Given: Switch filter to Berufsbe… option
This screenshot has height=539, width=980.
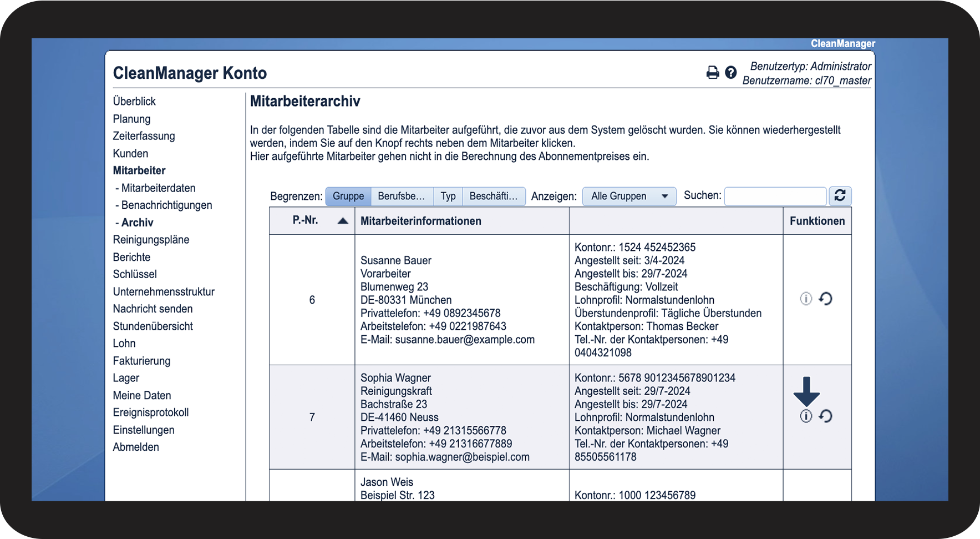Looking at the screenshot, I should (x=402, y=197).
